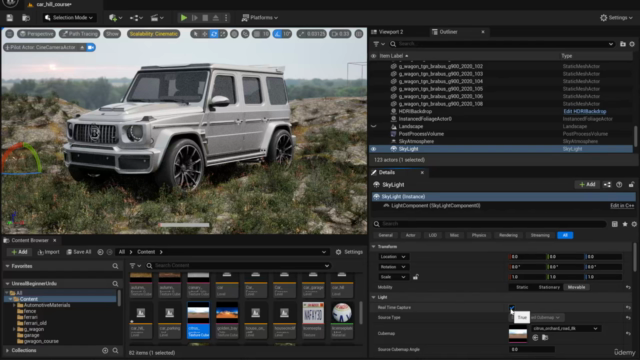Choose the Rotate tool in viewport toolbar

pos(214,34)
